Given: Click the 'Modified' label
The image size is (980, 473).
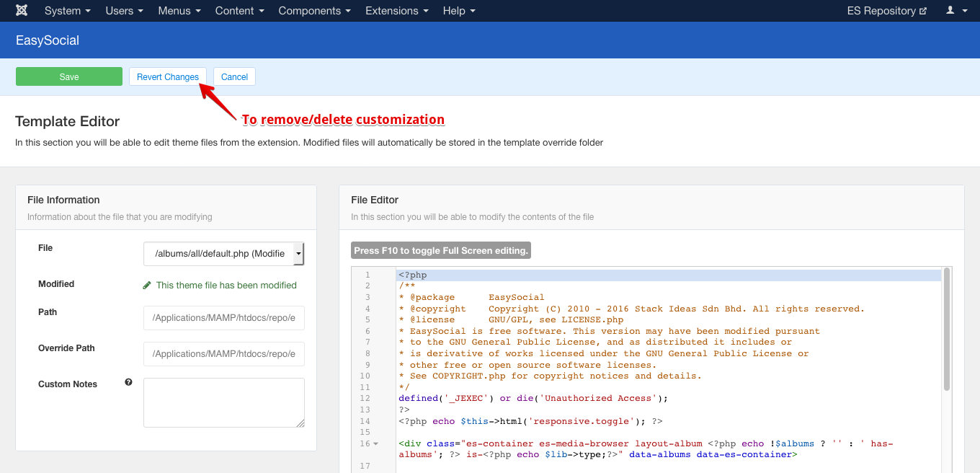Looking at the screenshot, I should pyautogui.click(x=56, y=284).
